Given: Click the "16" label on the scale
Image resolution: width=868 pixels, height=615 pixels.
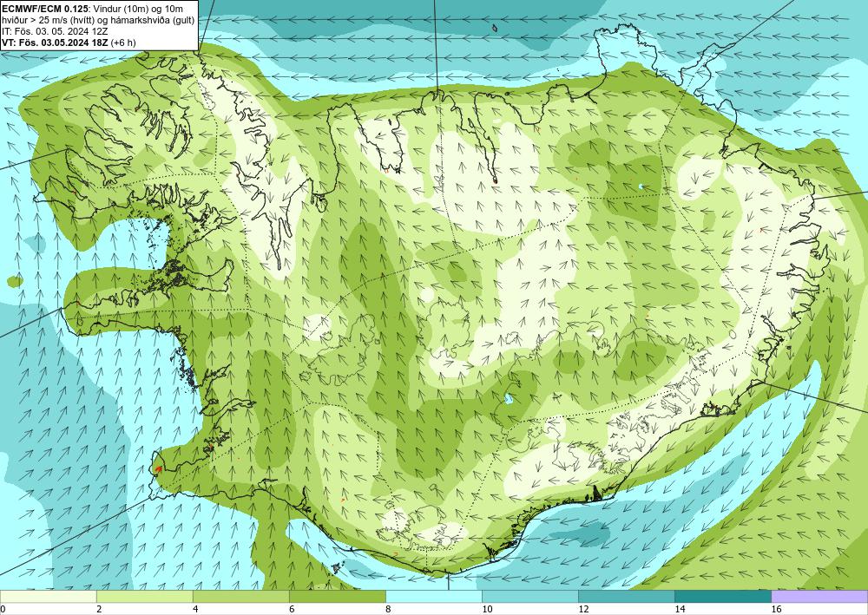Looking at the screenshot, I should point(776,609).
